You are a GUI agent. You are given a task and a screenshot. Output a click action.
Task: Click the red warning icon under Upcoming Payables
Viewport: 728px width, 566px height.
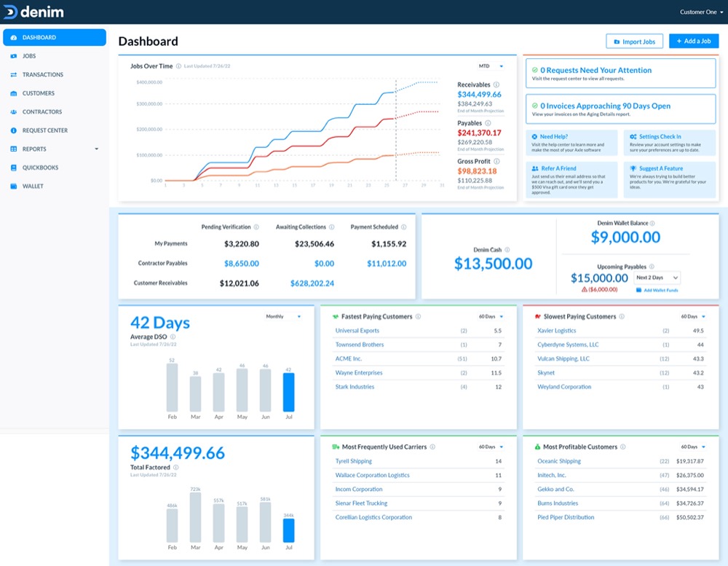[585, 290]
